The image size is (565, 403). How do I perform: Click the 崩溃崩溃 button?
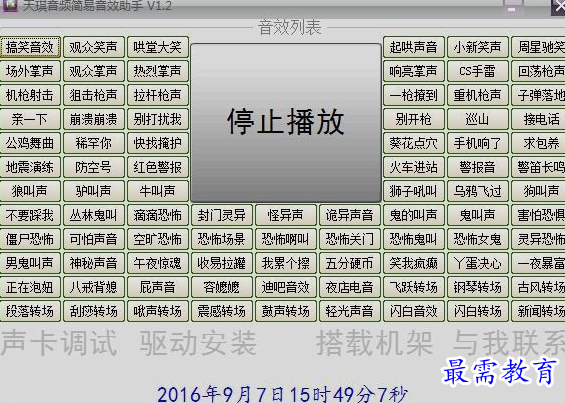point(94,119)
